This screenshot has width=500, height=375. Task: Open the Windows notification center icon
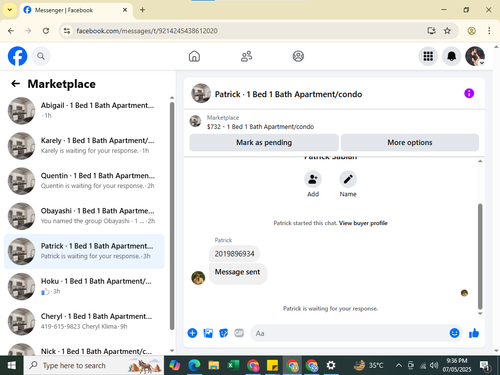click(x=485, y=366)
